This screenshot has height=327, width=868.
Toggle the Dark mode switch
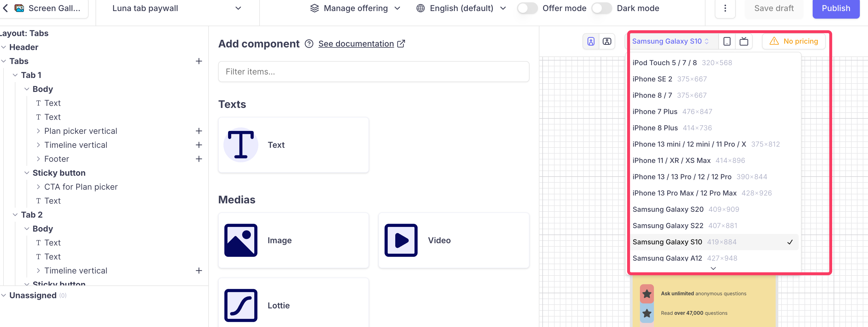click(602, 8)
